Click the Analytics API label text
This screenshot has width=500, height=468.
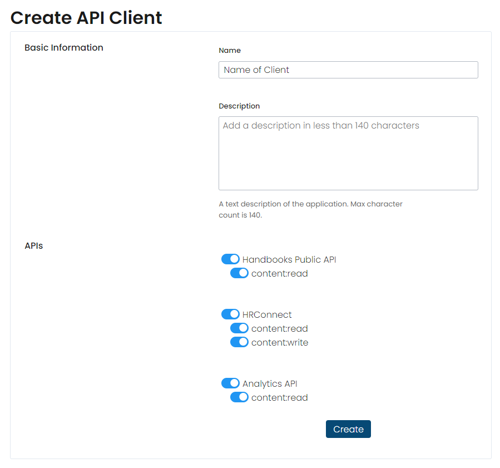[x=270, y=384]
